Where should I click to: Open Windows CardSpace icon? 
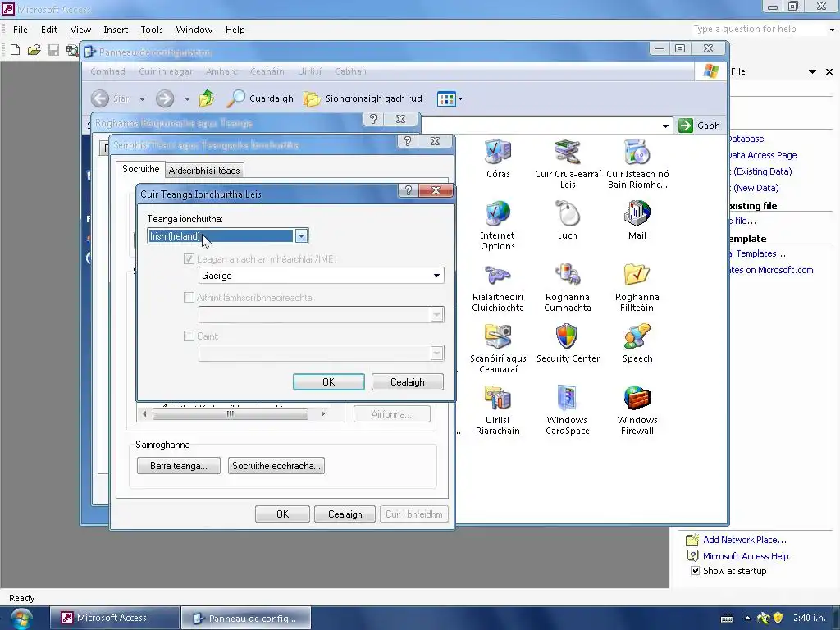[568, 410]
